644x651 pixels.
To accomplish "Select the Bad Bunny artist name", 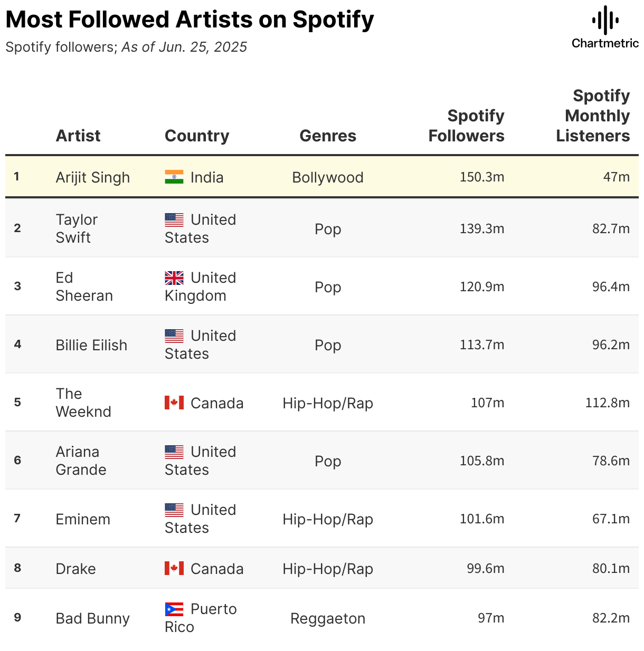I will pyautogui.click(x=93, y=618).
